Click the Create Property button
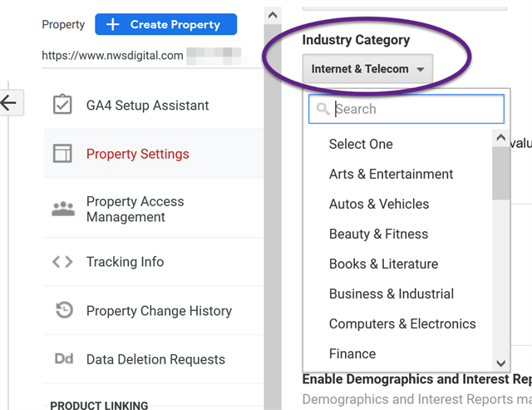The image size is (532, 410). [x=166, y=24]
